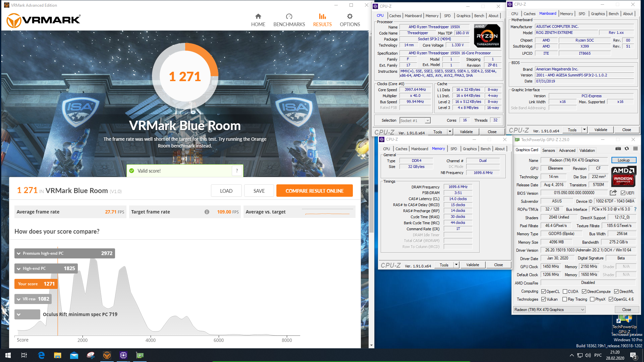Toggle the OpenCL checkbox

pyautogui.click(x=543, y=292)
